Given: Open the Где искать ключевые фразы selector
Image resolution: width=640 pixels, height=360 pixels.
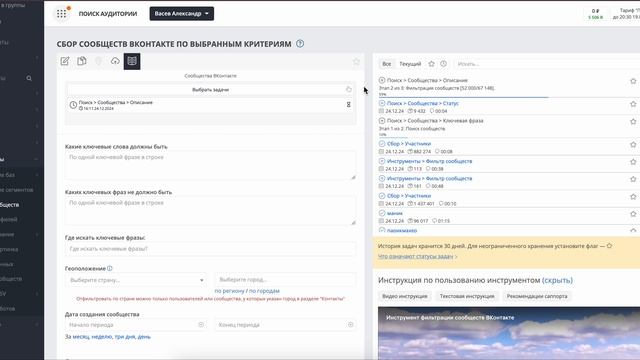Looking at the screenshot, I should (x=210, y=249).
